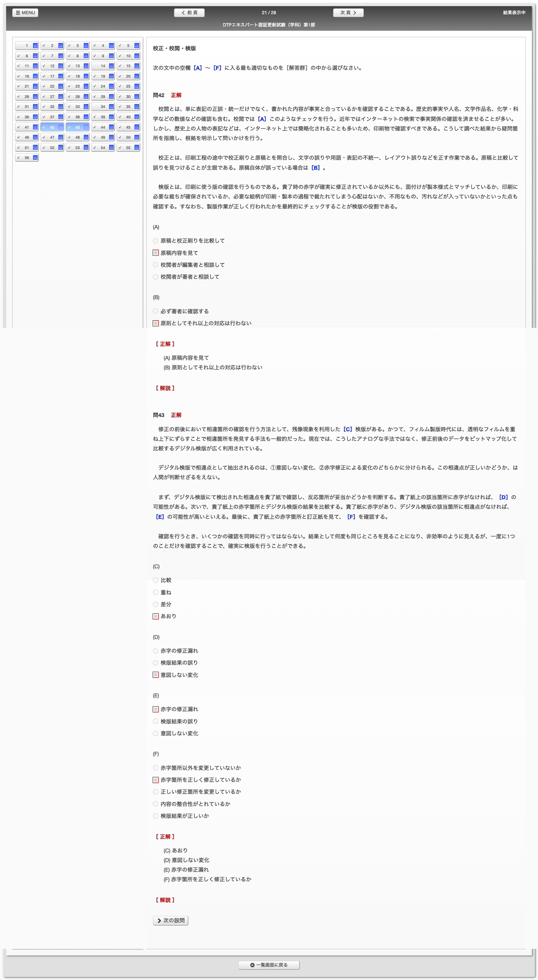Go to previous page with 前頁 arrow
The width and height of the screenshot is (538, 980).
[189, 13]
